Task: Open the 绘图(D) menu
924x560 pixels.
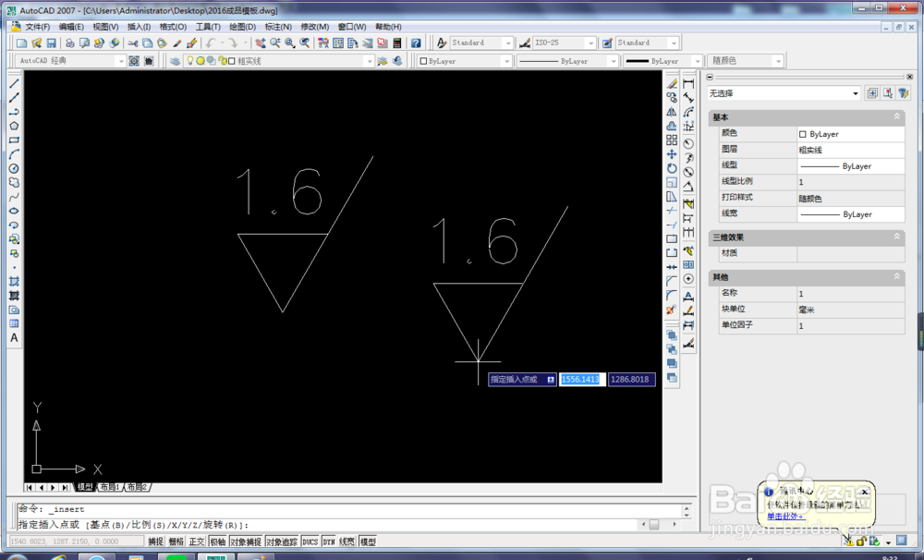Action: pos(242,27)
